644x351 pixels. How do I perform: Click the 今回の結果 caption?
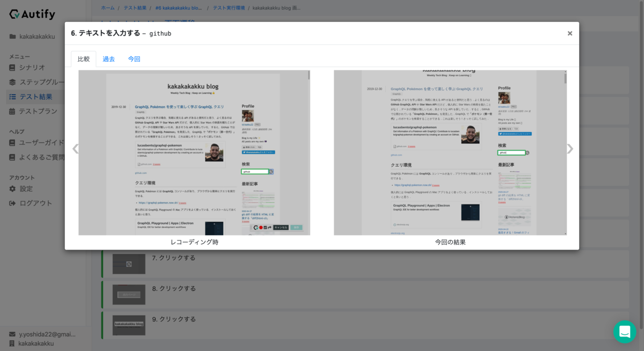[450, 242]
